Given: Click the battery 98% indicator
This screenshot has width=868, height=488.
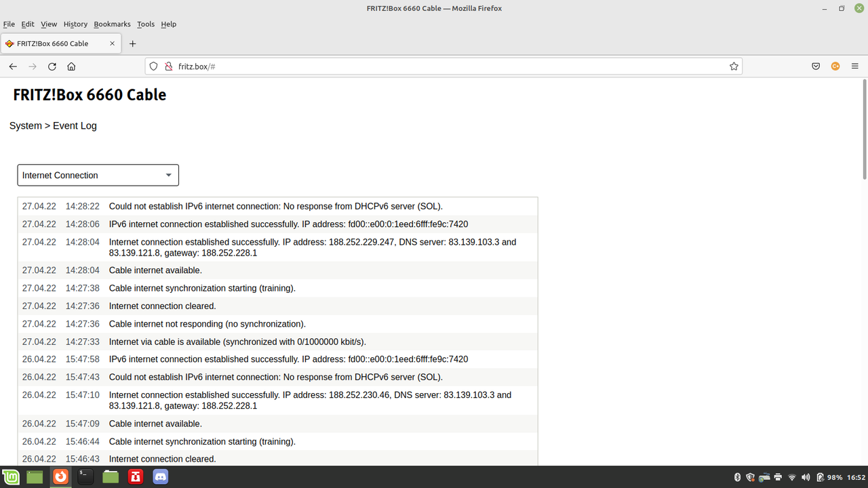Looking at the screenshot, I should [x=829, y=477].
